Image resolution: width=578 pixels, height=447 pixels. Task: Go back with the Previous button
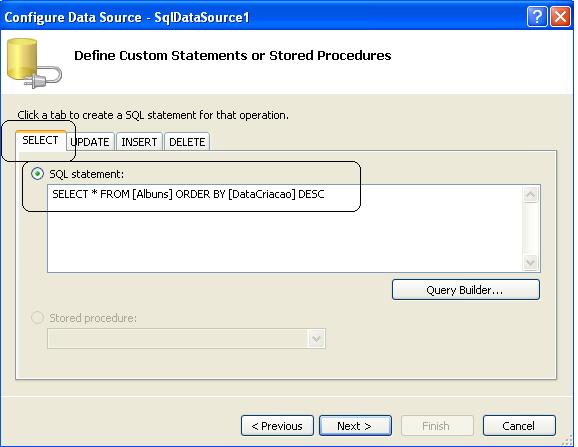point(277,426)
